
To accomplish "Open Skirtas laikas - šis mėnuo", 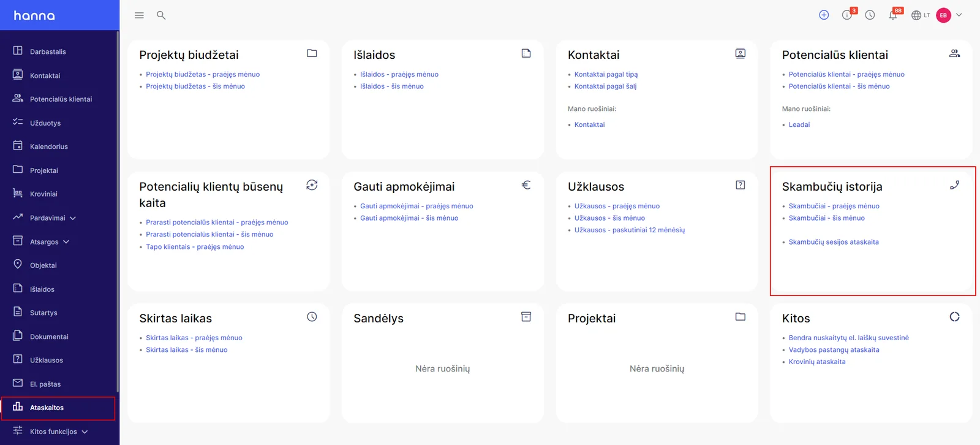I will coord(186,350).
